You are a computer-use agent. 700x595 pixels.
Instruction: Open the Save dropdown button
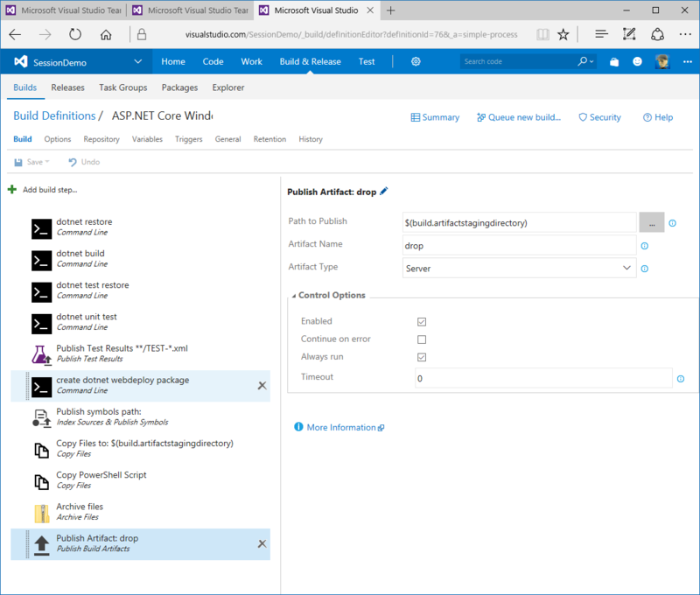pyautogui.click(x=31, y=162)
